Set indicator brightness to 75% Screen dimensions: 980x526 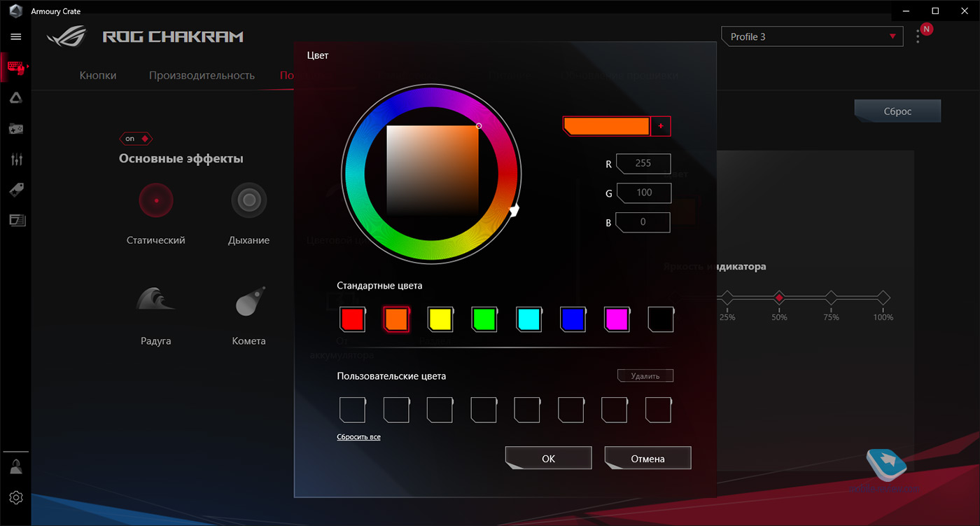click(831, 298)
